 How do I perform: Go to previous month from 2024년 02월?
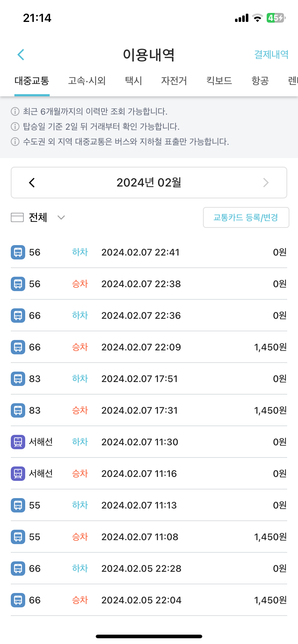click(32, 183)
